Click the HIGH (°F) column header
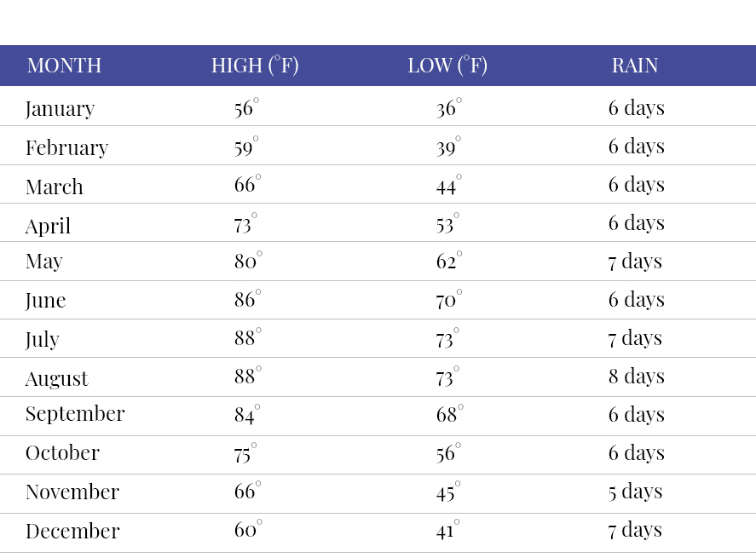Viewport: 756px width, 558px height. tap(255, 66)
